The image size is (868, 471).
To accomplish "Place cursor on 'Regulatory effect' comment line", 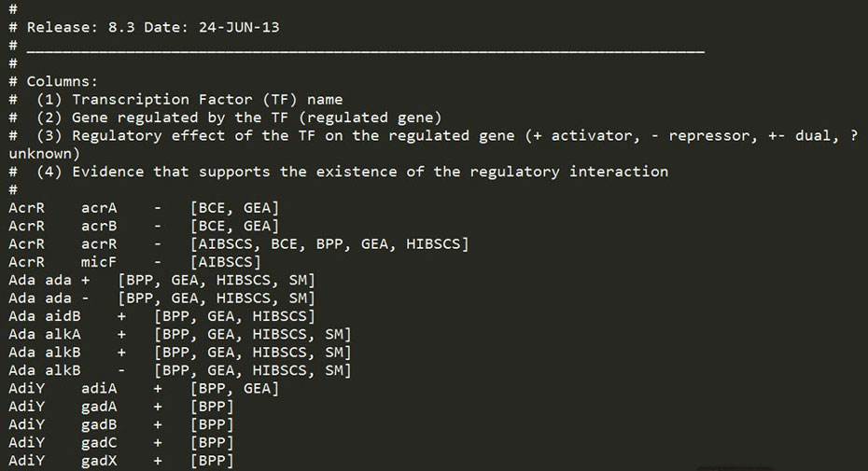I will (x=433, y=135).
